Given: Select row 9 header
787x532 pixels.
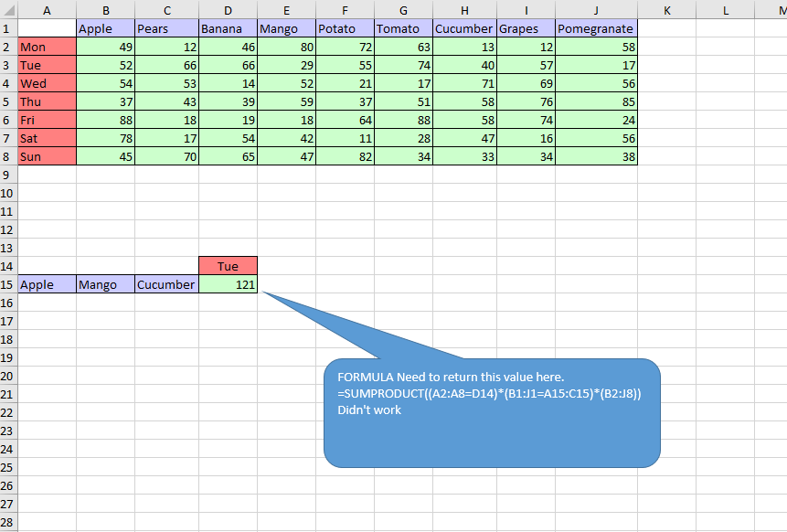Looking at the screenshot, I should (8, 175).
